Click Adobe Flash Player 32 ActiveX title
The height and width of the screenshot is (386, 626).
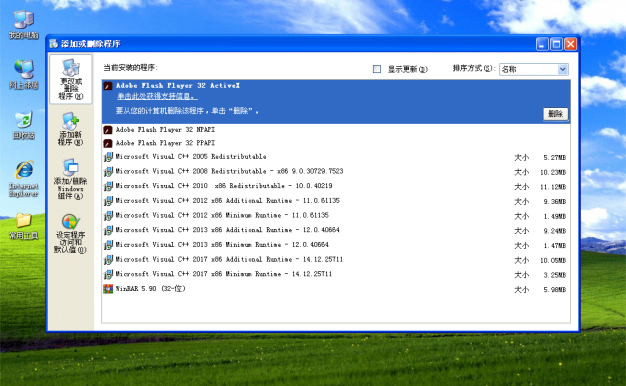pyautogui.click(x=178, y=85)
